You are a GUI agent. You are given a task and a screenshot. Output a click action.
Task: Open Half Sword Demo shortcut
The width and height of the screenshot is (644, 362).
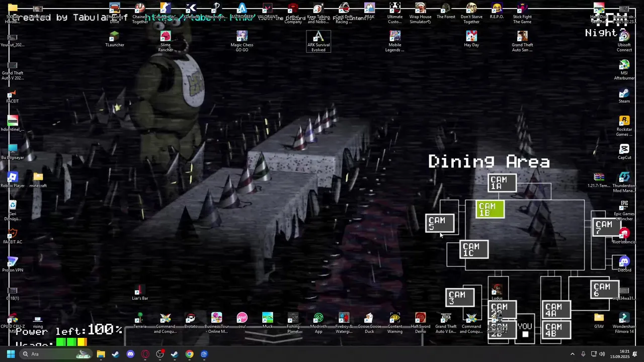point(420,323)
